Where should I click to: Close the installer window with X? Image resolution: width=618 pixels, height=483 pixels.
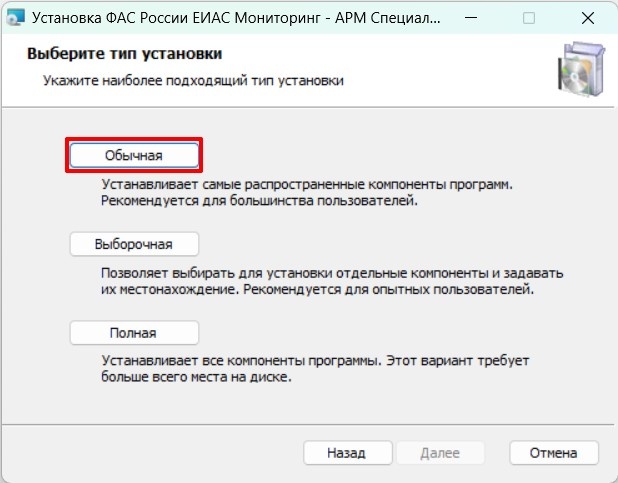point(588,18)
